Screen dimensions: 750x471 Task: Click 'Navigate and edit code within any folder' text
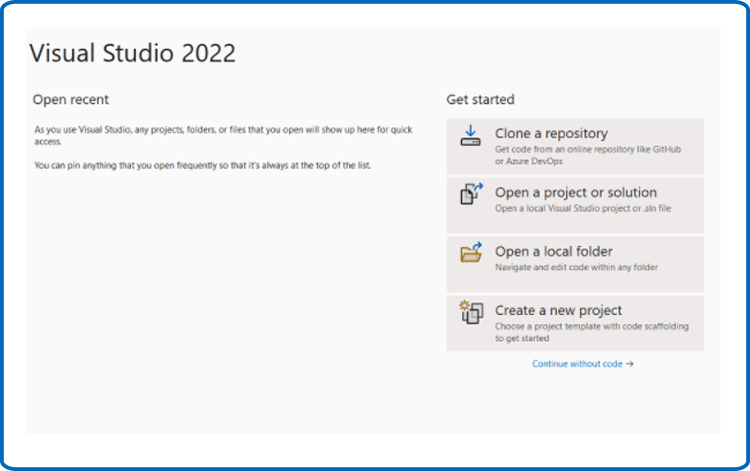click(x=576, y=267)
